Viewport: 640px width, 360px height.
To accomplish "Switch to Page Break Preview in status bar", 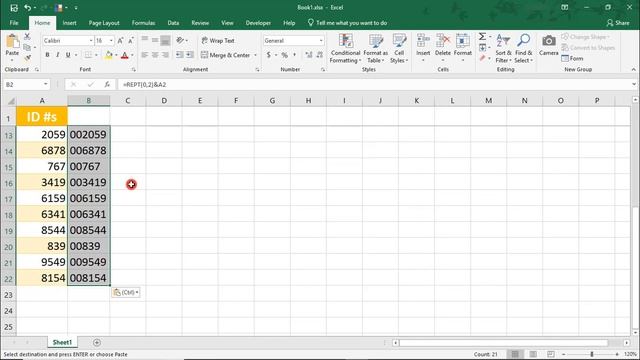I will [x=551, y=354].
